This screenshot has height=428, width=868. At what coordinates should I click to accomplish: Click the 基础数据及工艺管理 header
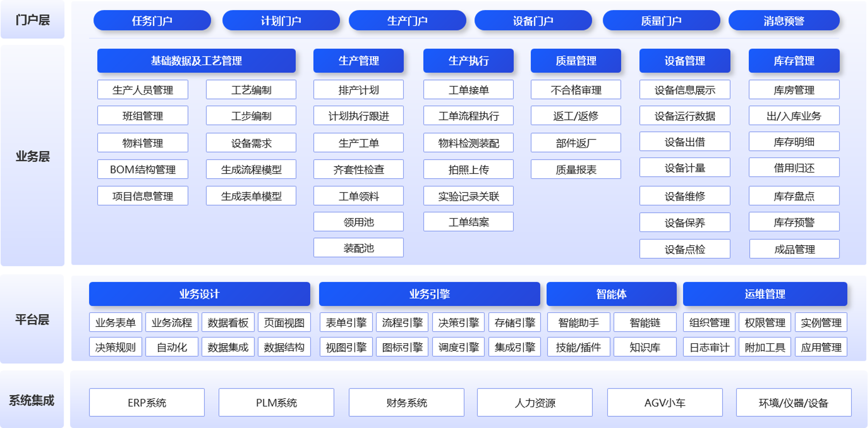tap(196, 61)
